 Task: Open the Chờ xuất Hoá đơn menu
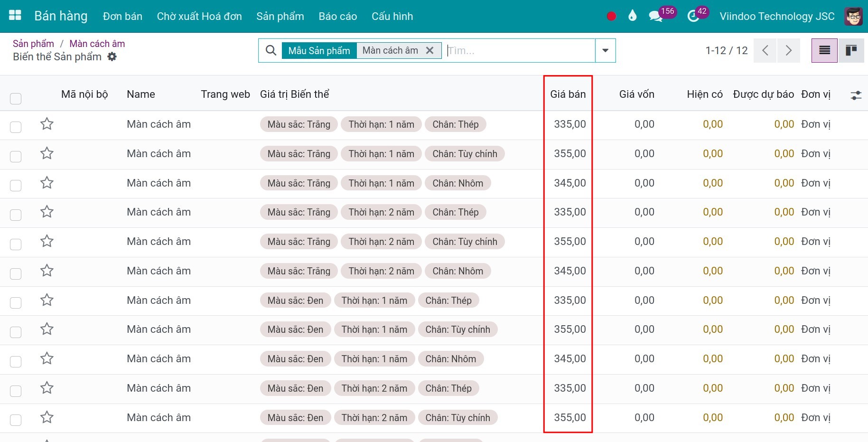point(199,16)
